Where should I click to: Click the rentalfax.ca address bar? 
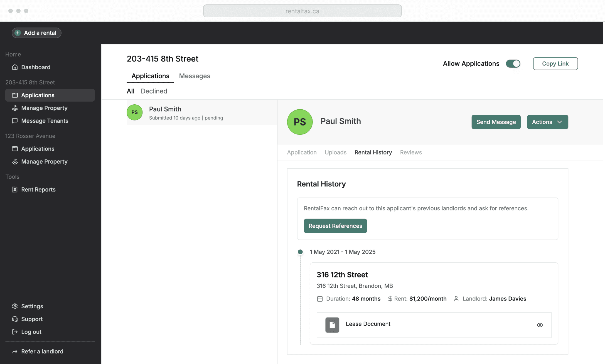302,11
